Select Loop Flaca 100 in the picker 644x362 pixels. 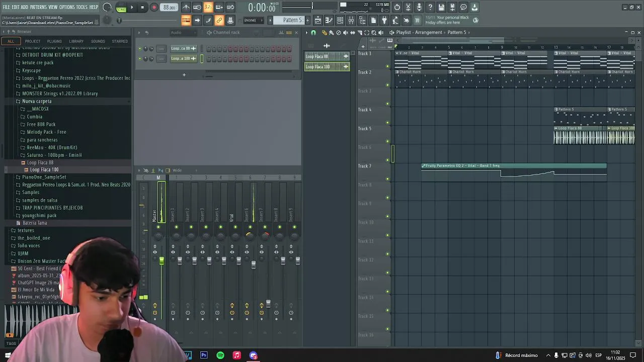click(327, 67)
